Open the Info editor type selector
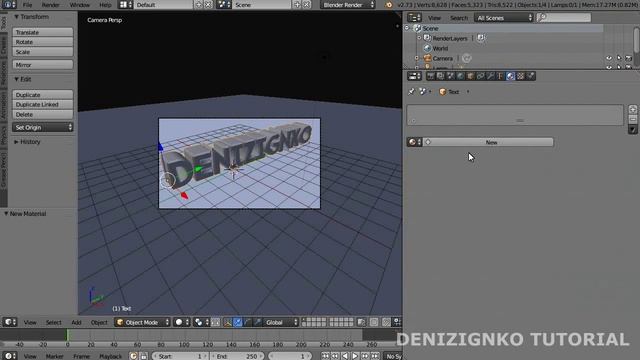640x360 pixels. coord(8,5)
